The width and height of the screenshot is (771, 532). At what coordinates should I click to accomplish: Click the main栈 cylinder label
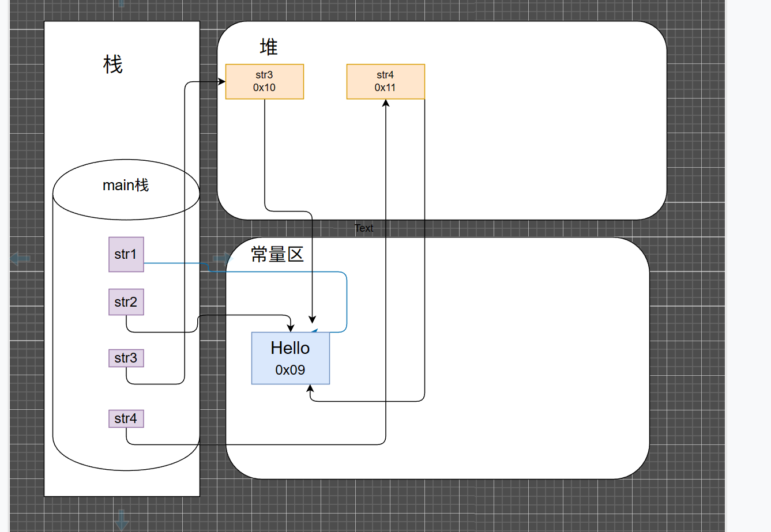pos(126,185)
